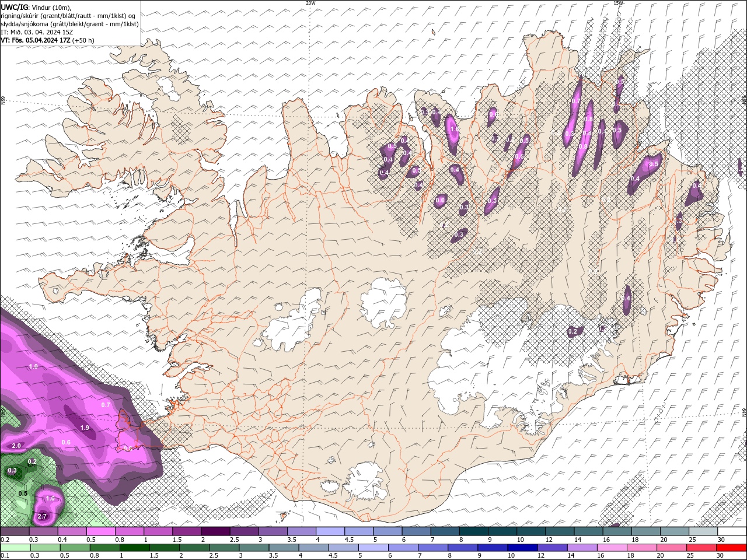Image resolution: width=747 pixels, height=560 pixels.
Task: Select the 'rigning/skúrir' rain legend description line
Action: coord(68,16)
